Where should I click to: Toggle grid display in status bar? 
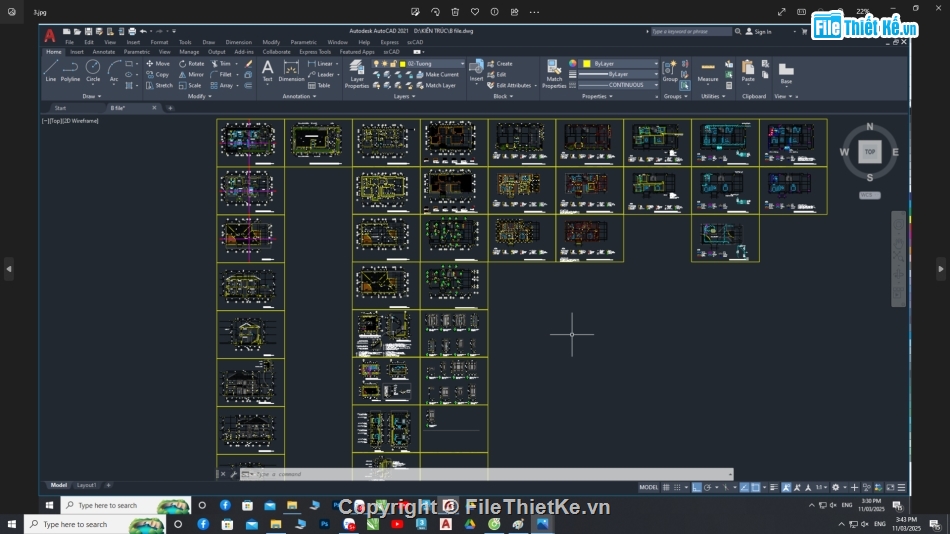(x=666, y=487)
